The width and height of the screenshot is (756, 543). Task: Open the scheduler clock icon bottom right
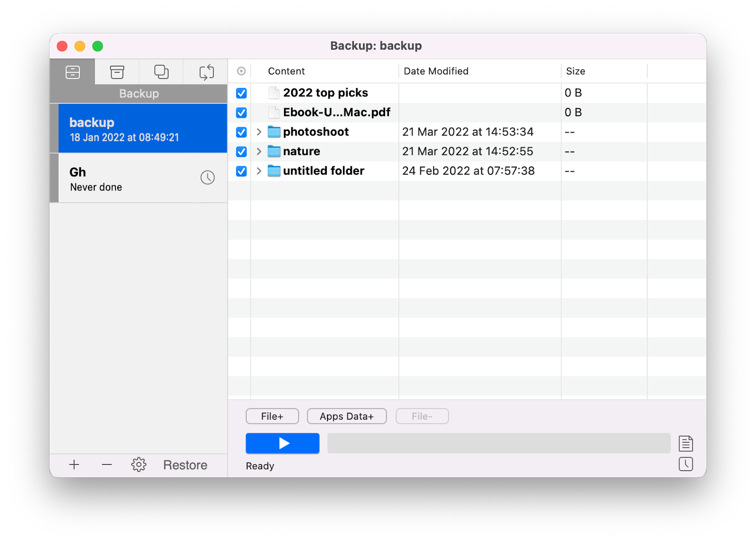click(x=686, y=465)
